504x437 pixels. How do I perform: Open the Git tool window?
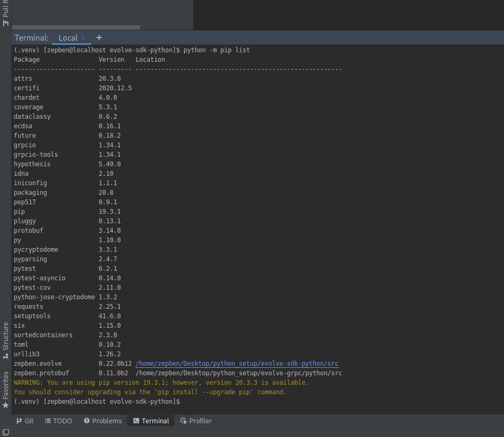click(x=25, y=421)
